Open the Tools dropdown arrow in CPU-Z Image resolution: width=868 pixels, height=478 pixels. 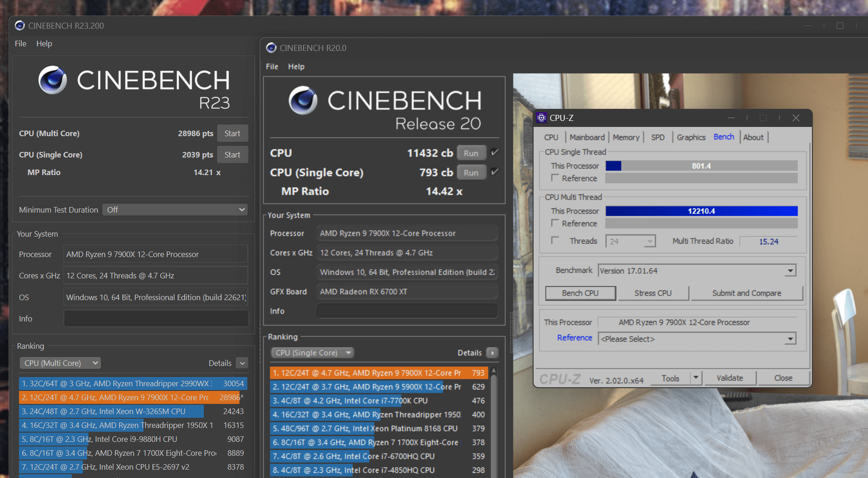[x=695, y=378]
